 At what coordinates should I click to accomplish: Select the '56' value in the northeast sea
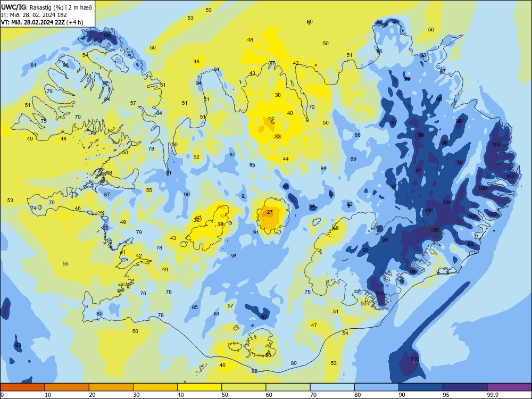(431, 29)
